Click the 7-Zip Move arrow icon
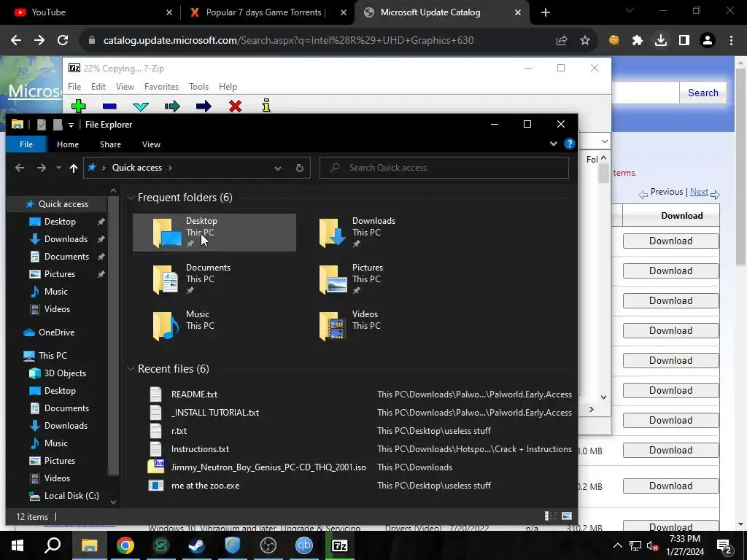Viewport: 747px width, 560px height. [204, 106]
